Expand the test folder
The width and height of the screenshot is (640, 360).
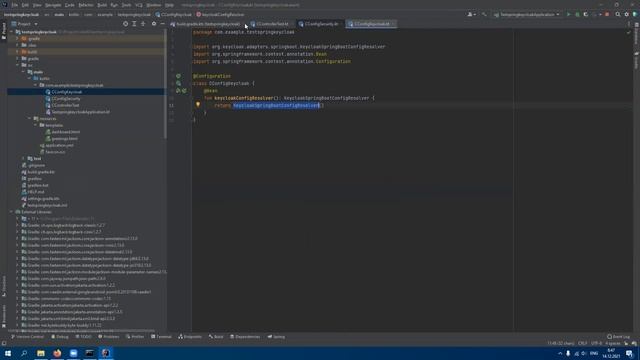[x=23, y=158]
